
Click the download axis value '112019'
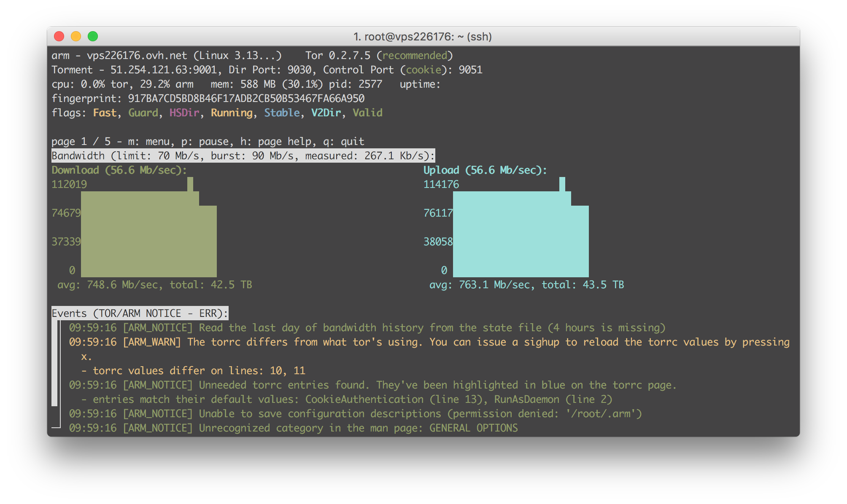coord(69,185)
